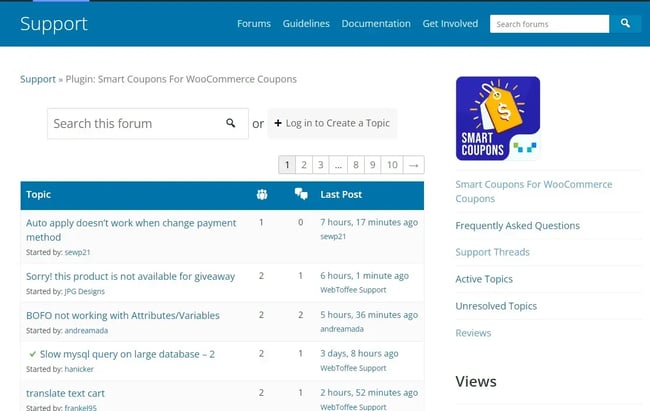
Task: Click the voices column people icon
Action: click(261, 194)
